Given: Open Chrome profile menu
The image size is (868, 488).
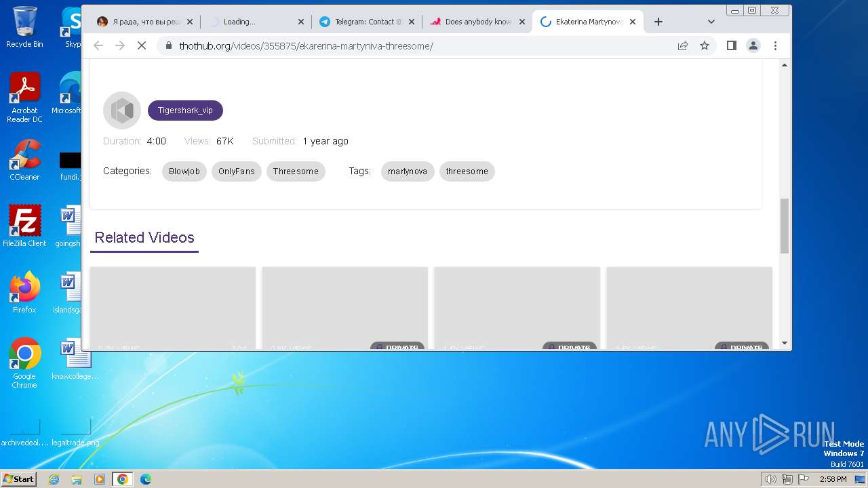Looking at the screenshot, I should click(753, 45).
